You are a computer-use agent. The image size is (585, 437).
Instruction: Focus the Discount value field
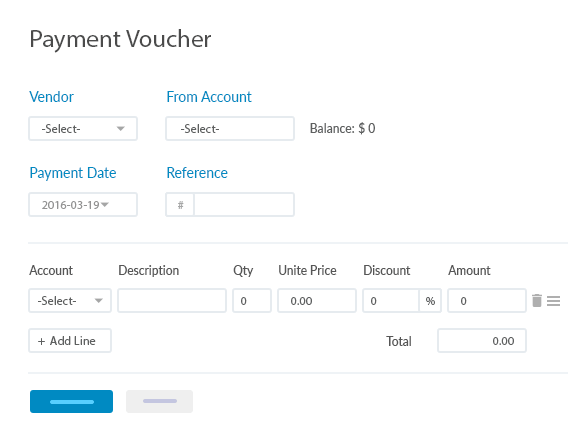(x=391, y=300)
